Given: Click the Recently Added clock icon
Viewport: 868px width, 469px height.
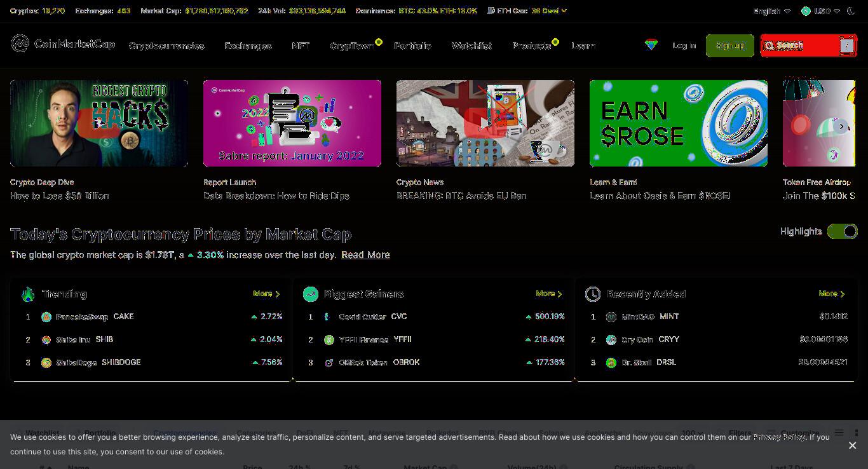Looking at the screenshot, I should pyautogui.click(x=593, y=294).
